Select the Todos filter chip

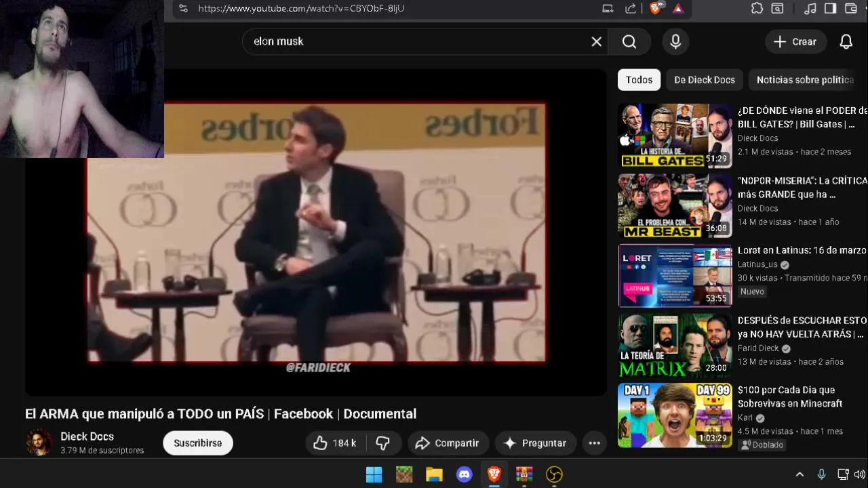[639, 80]
